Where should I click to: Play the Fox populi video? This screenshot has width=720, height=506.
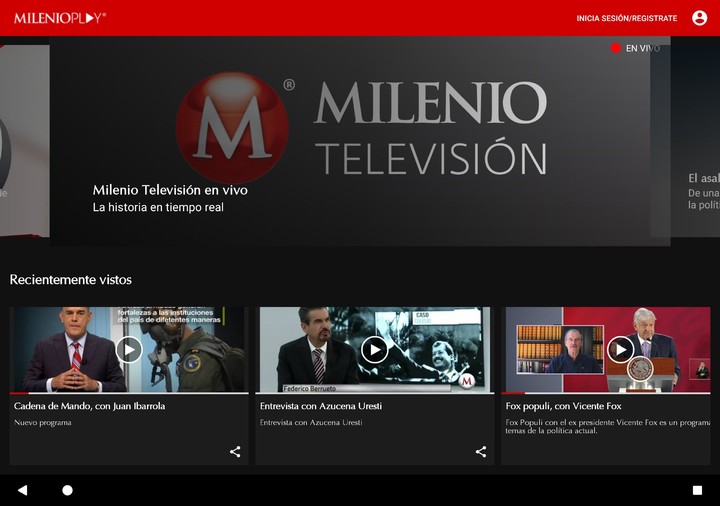pos(620,349)
